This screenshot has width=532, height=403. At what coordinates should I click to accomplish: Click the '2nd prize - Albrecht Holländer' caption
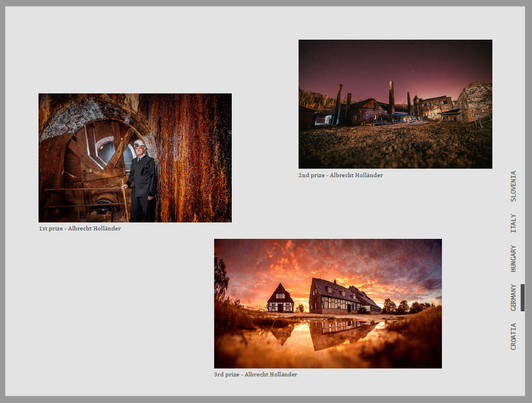coord(341,175)
